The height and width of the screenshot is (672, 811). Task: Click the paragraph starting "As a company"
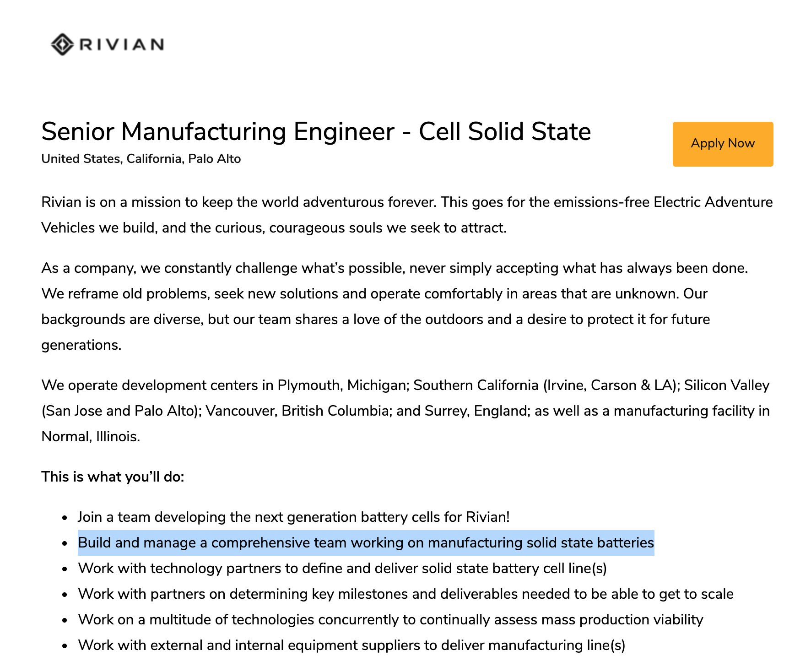[x=394, y=306]
